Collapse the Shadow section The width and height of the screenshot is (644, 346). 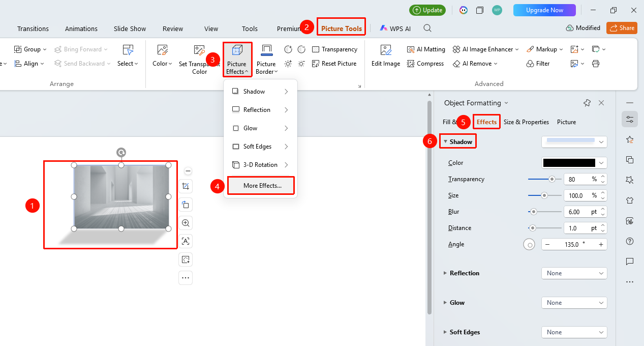(446, 141)
